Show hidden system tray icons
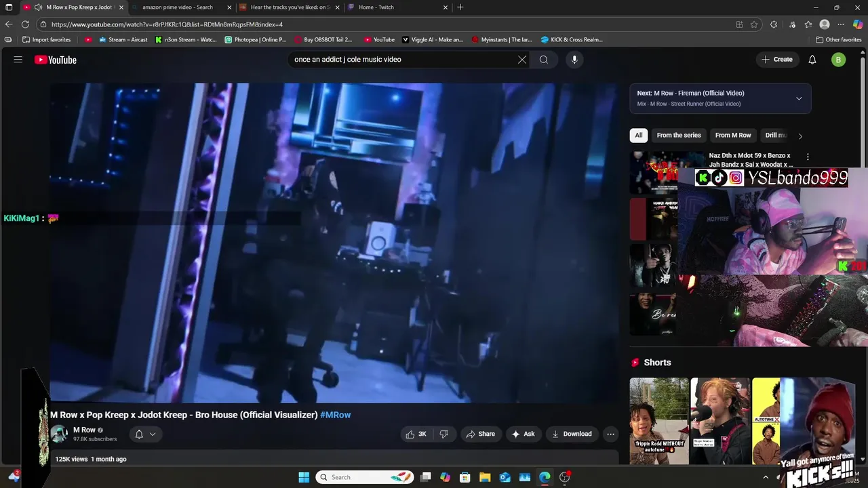 point(766,477)
